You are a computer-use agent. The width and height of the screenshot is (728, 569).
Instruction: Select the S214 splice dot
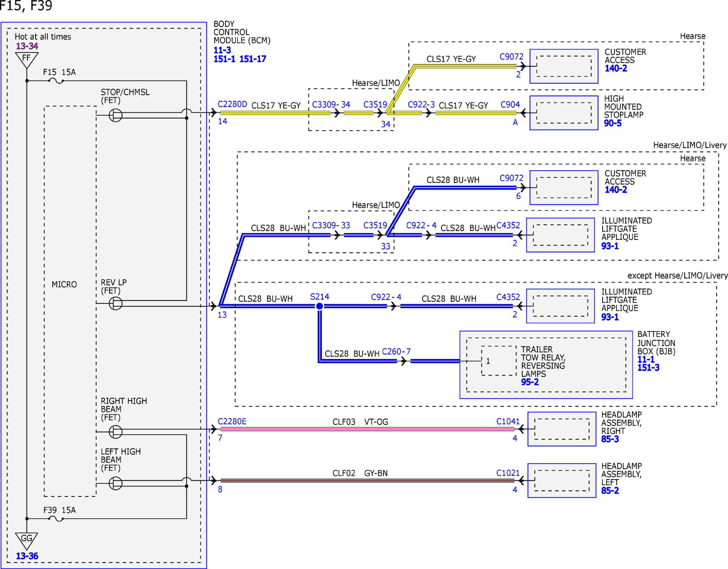tap(320, 306)
